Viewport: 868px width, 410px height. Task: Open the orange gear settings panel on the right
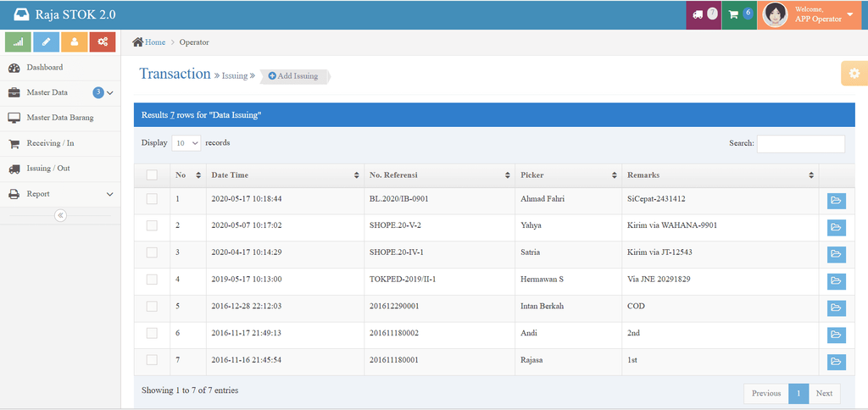tap(854, 73)
